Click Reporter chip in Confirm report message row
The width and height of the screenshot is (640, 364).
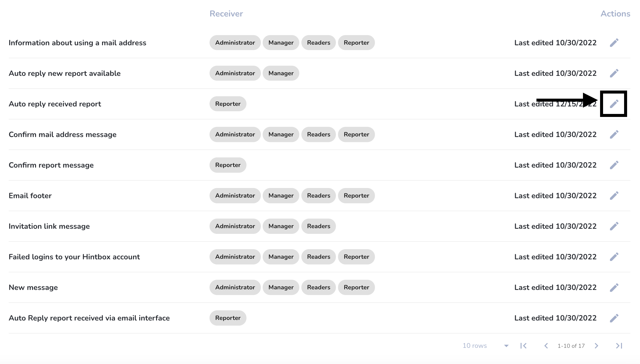(x=228, y=165)
